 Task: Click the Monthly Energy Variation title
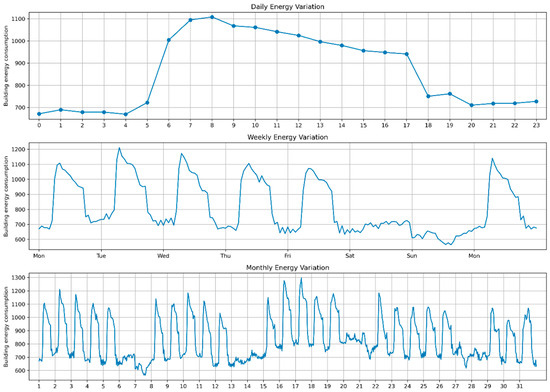[287, 268]
